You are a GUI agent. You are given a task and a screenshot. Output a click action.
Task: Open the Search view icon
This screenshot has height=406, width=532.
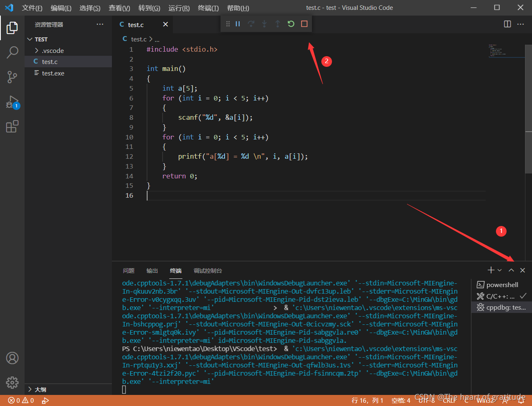tap(12, 52)
